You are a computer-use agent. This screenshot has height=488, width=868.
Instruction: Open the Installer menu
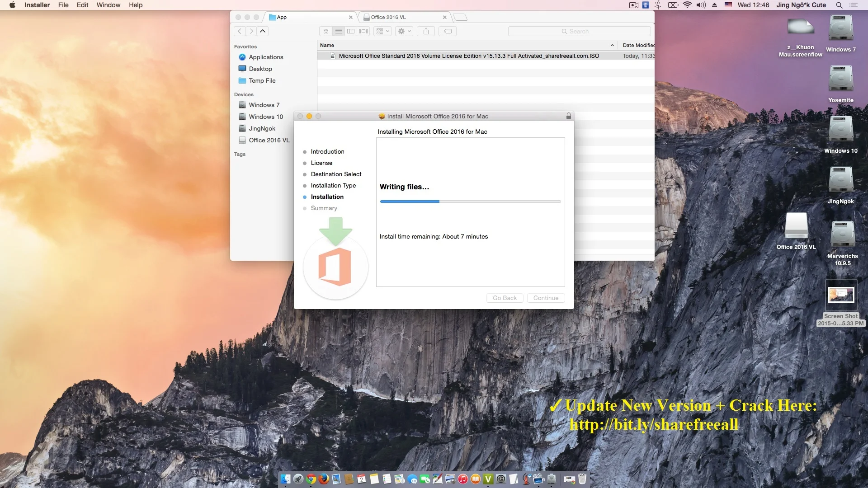37,5
